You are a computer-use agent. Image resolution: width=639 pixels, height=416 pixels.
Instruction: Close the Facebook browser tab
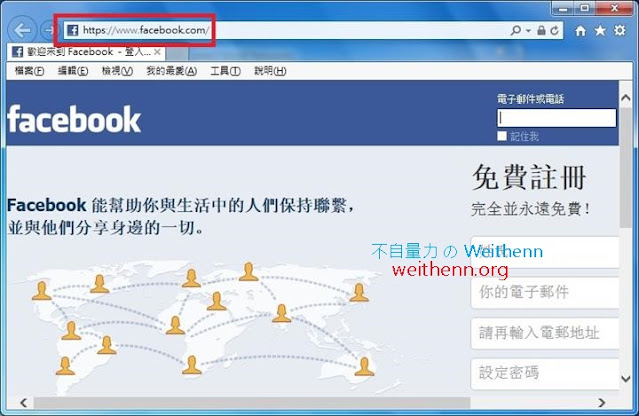click(x=157, y=52)
